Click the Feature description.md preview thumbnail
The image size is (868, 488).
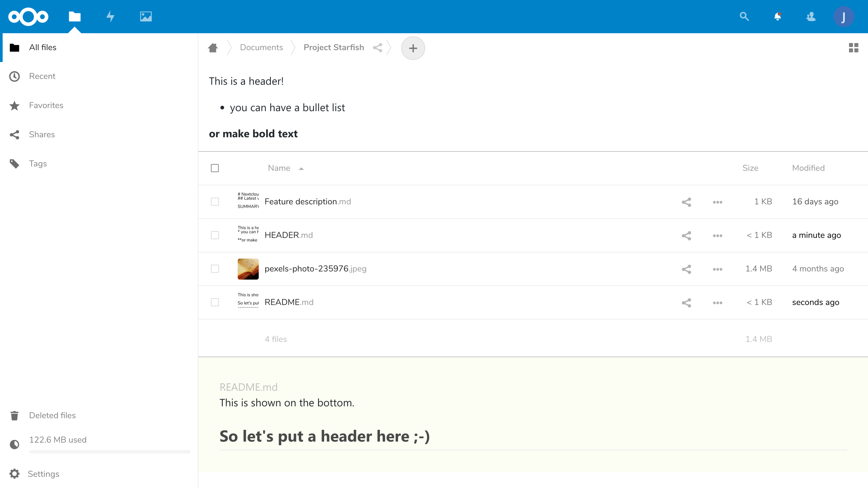(248, 202)
